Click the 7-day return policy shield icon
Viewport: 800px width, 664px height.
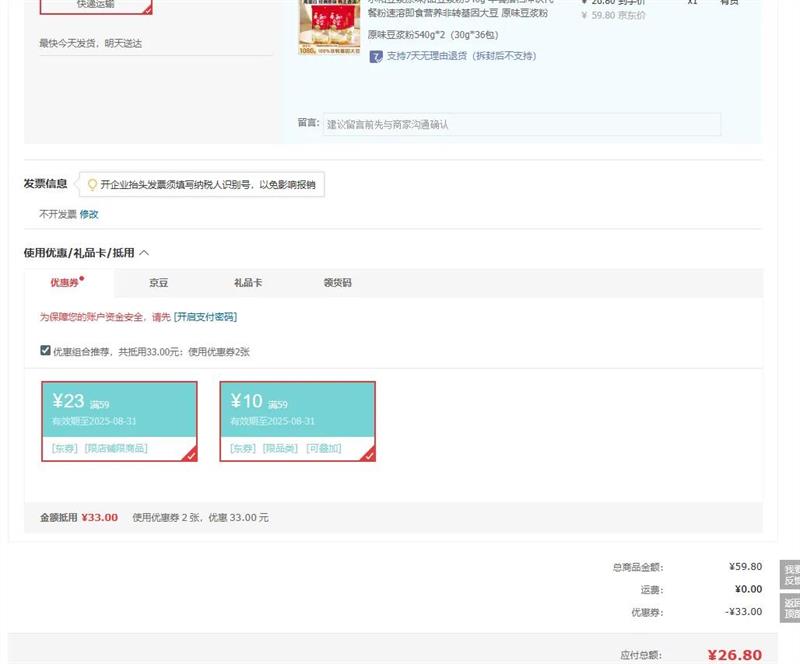(x=376, y=56)
